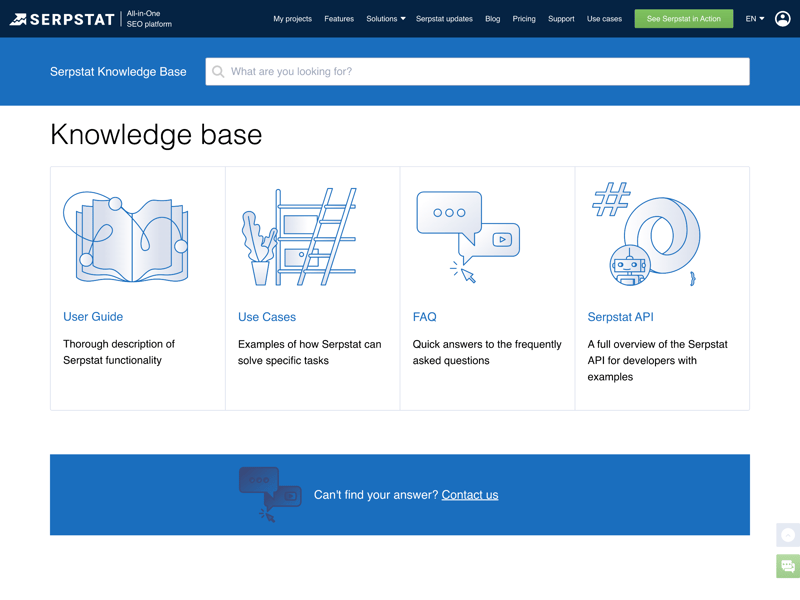
Task: Open the user account profile icon
Action: point(782,19)
